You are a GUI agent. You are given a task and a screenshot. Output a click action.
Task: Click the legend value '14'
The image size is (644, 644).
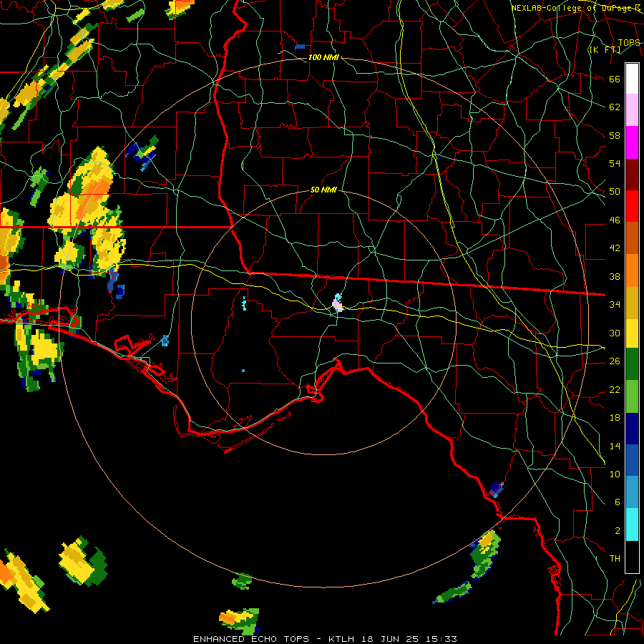pyautogui.click(x=615, y=446)
